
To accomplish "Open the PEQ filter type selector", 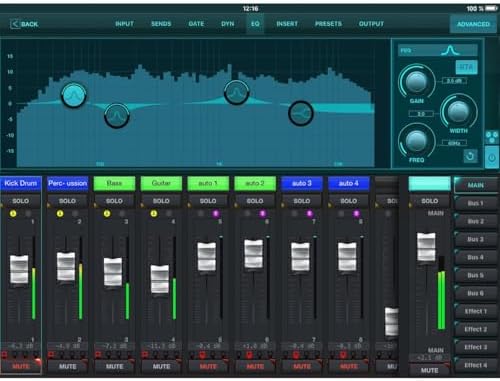I will coord(438,50).
